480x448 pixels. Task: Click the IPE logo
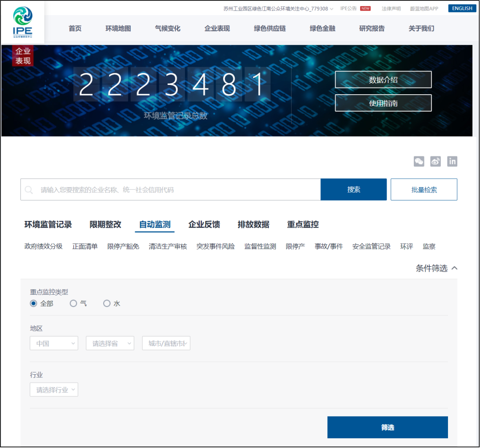pos(22,22)
